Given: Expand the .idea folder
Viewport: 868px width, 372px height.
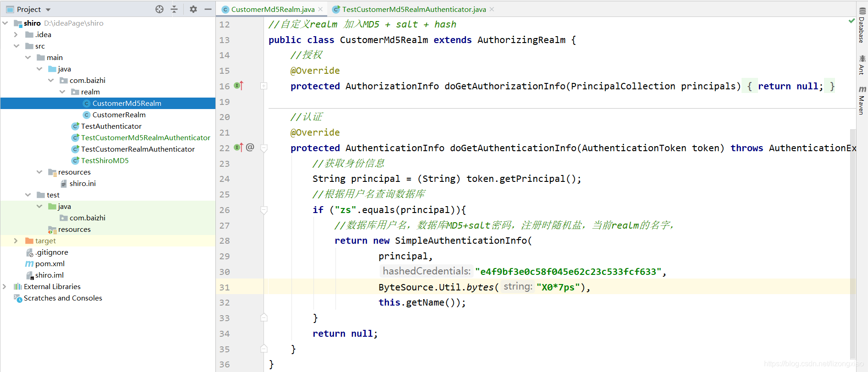Looking at the screenshot, I should (x=16, y=34).
